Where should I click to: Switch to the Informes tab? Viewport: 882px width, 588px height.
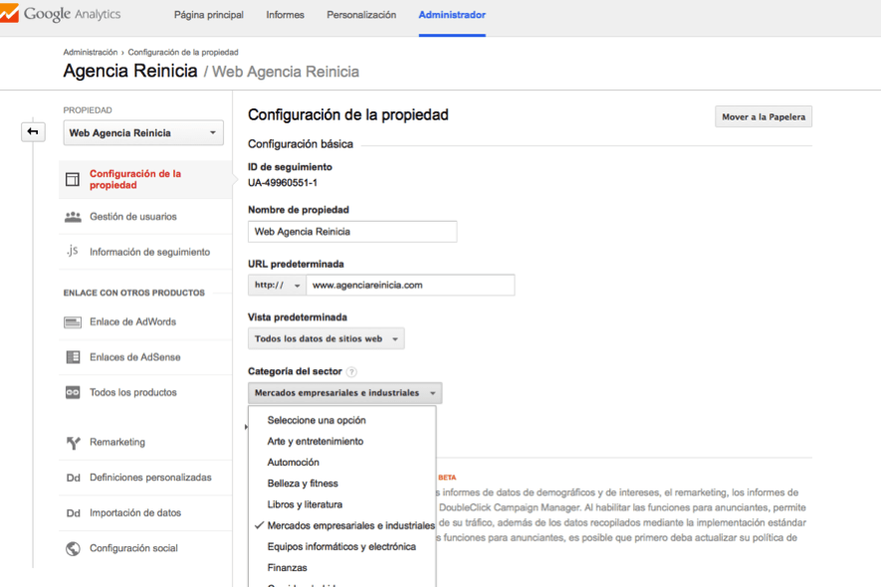[285, 15]
